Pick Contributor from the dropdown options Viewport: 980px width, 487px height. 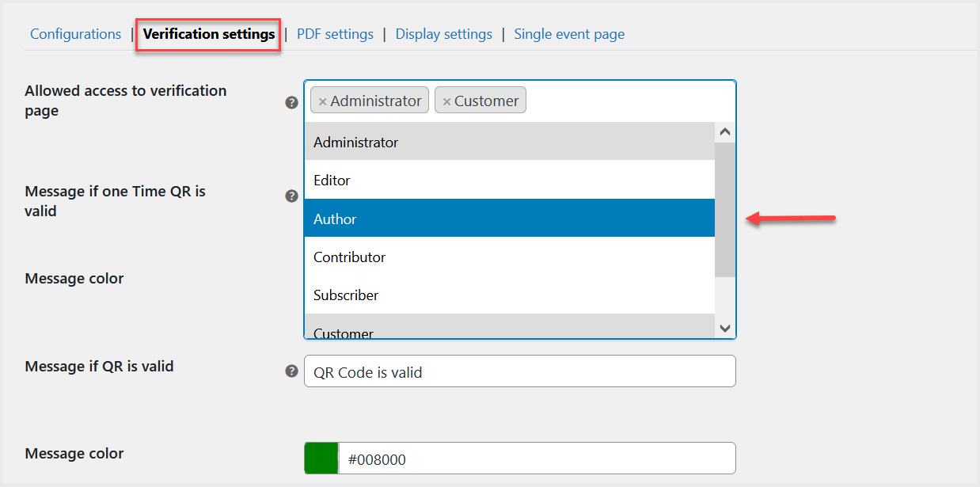[x=509, y=257]
